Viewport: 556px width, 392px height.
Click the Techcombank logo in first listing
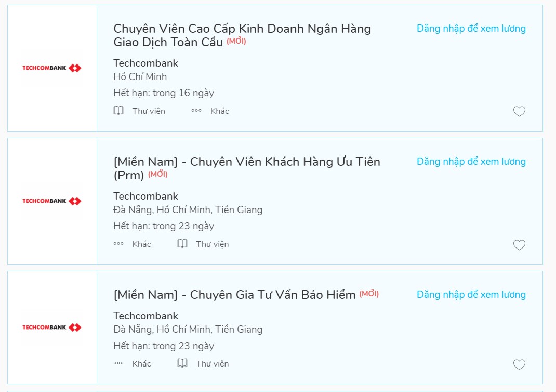52,68
